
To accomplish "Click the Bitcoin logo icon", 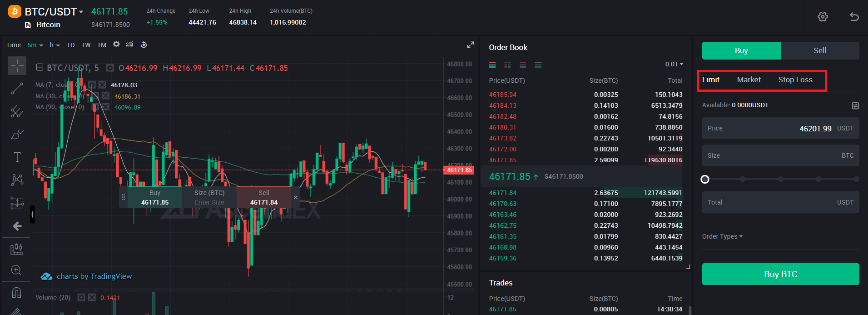I will [x=15, y=11].
